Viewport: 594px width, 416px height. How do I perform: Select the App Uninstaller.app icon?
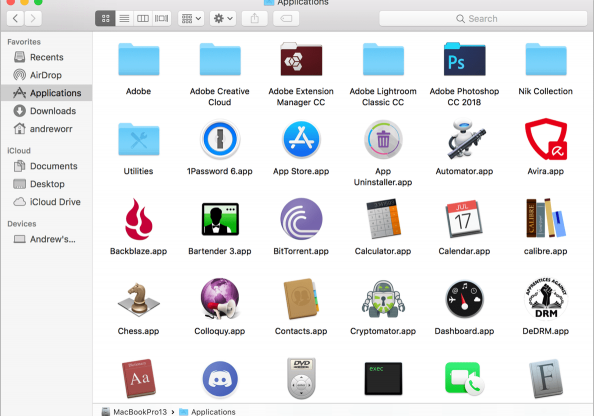[383, 139]
